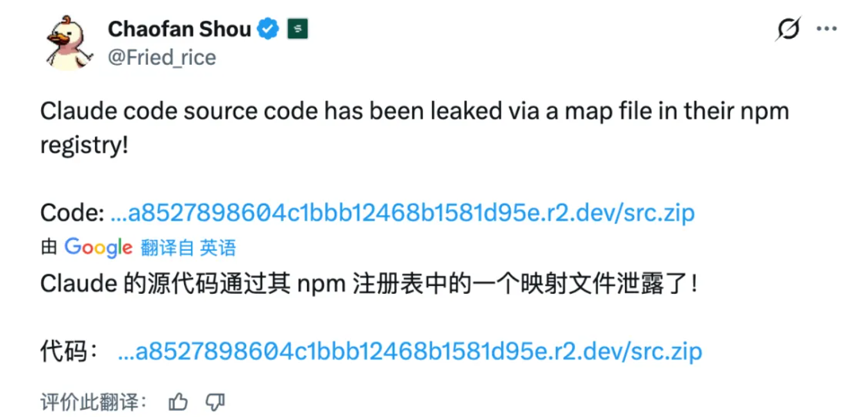Click the "Code:" label text
This screenshot has width=868, height=417.
click(x=72, y=213)
